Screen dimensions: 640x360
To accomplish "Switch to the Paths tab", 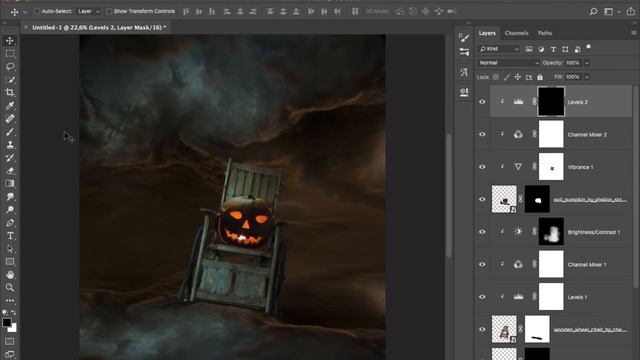I will 544,33.
